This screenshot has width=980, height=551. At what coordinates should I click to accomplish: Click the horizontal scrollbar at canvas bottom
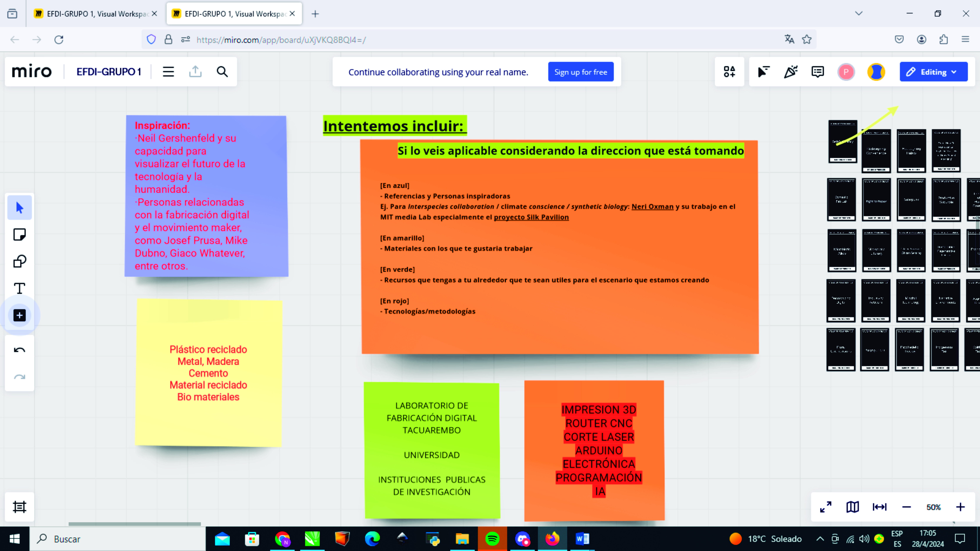point(135,524)
